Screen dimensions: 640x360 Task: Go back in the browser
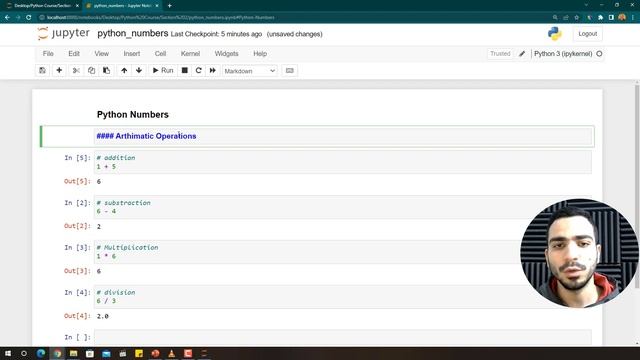coord(7,18)
